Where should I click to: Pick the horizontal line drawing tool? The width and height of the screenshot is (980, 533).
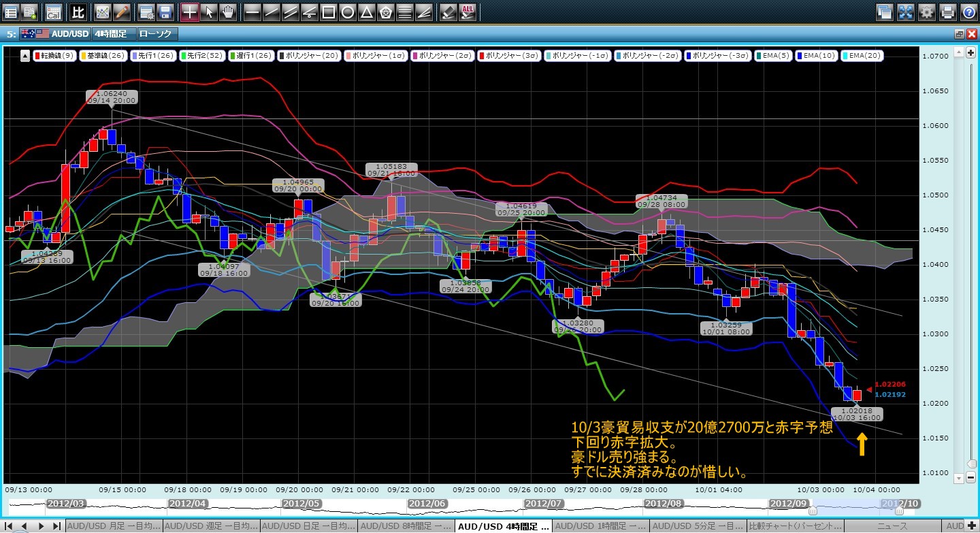252,12
